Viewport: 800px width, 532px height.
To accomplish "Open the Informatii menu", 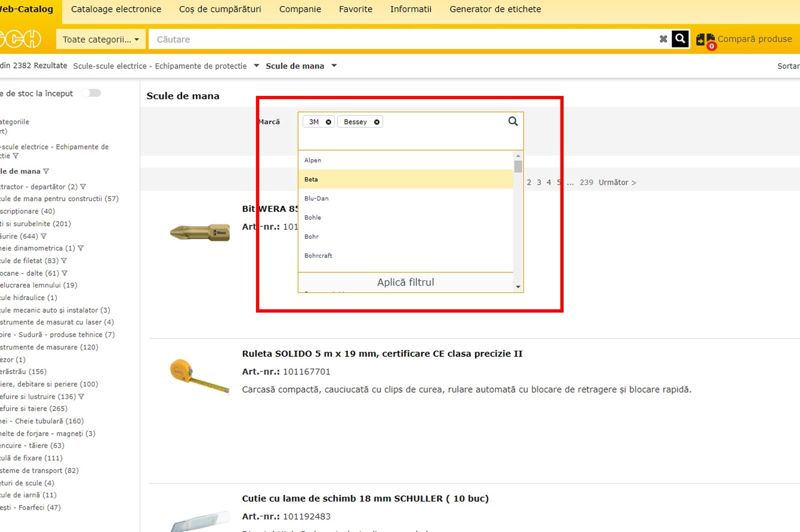I will [x=410, y=9].
